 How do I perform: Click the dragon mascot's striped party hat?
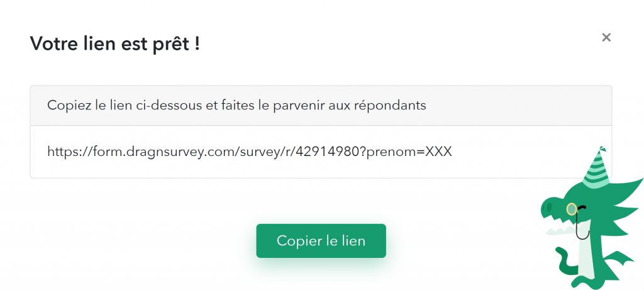tap(597, 167)
